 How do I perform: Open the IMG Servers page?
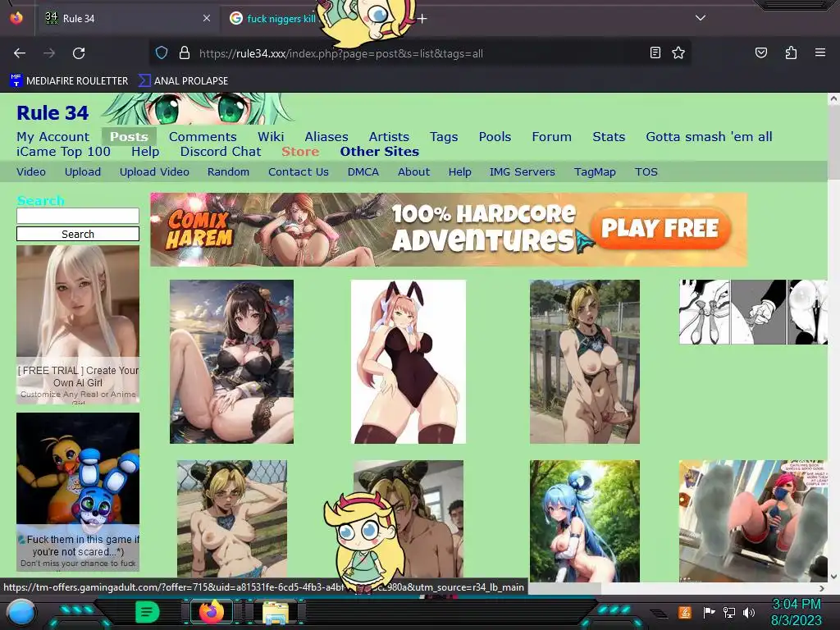point(523,172)
